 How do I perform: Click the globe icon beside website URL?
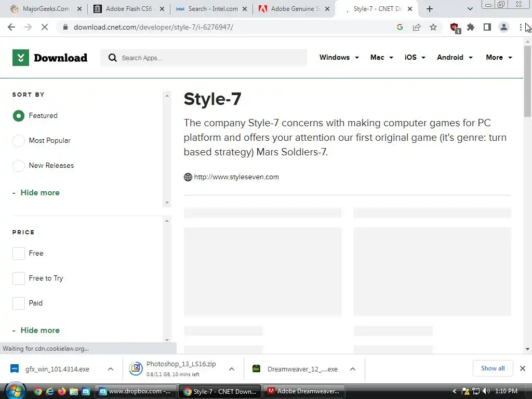(188, 177)
